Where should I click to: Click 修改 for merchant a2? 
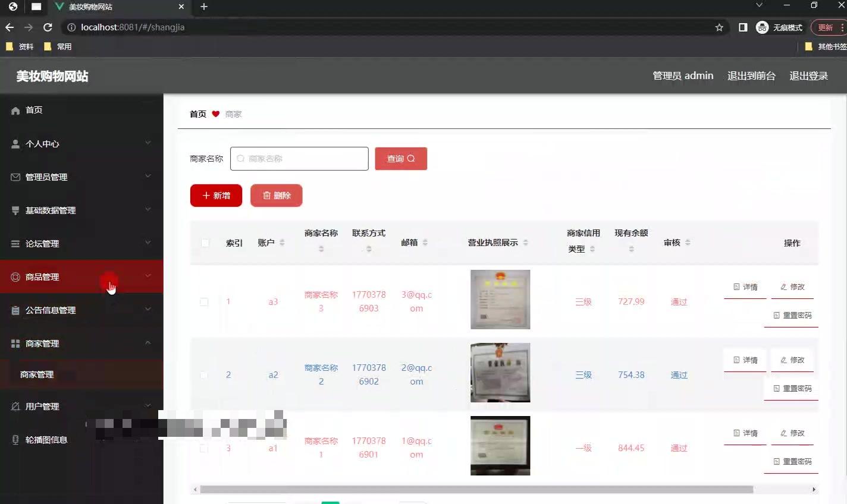click(x=792, y=360)
